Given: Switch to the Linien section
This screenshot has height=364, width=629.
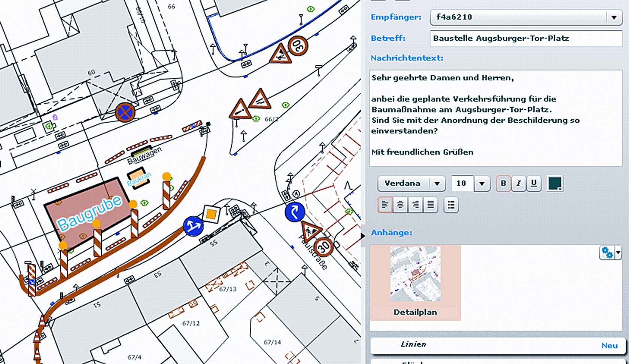Looking at the screenshot, I should (414, 345).
